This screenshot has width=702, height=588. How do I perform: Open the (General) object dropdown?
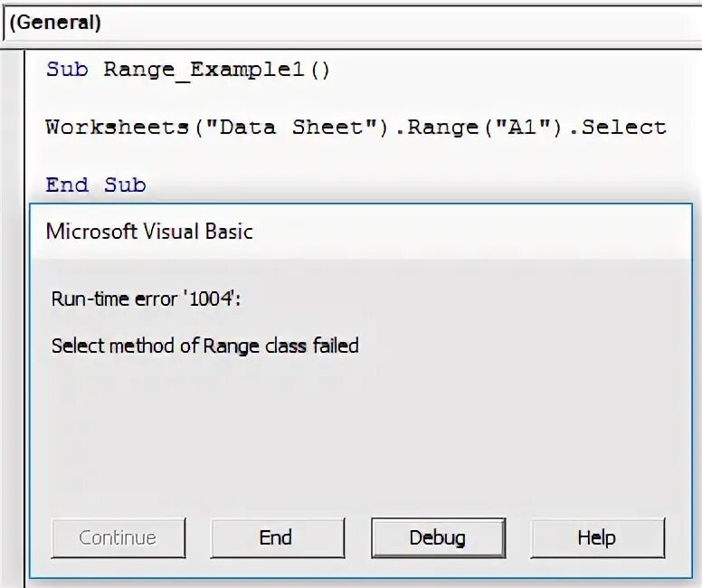[x=54, y=22]
